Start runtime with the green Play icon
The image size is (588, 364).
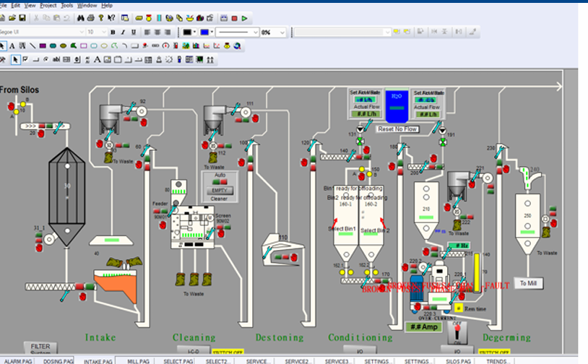click(244, 18)
